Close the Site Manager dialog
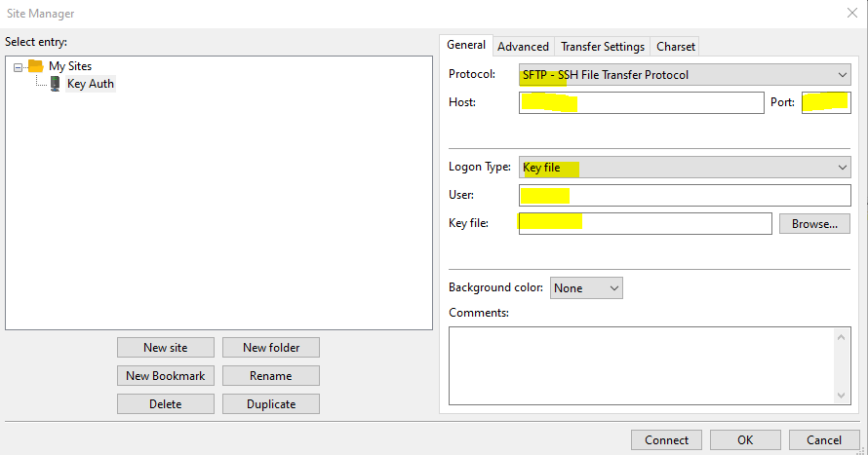 point(851,13)
